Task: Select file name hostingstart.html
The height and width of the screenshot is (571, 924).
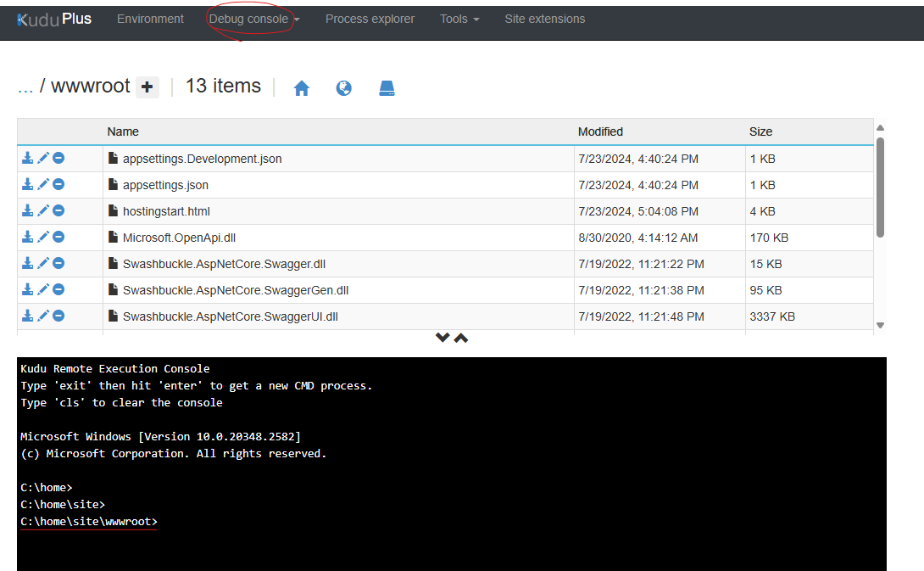Action: click(166, 211)
